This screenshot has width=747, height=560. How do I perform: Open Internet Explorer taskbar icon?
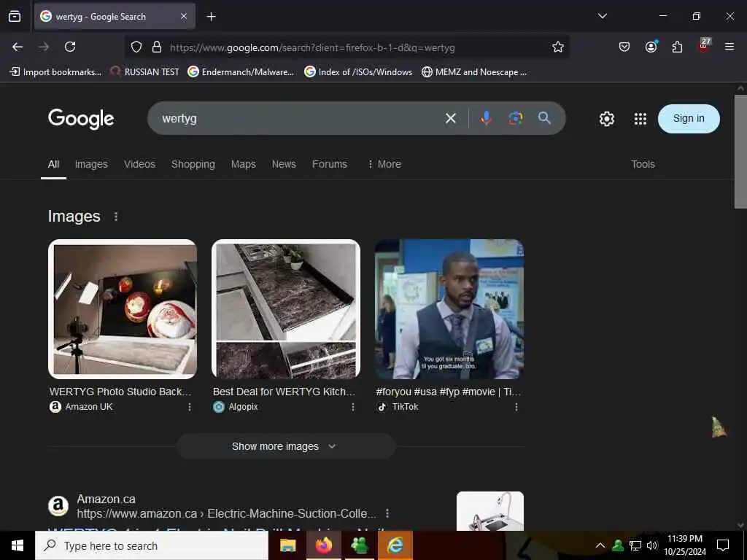(x=395, y=545)
